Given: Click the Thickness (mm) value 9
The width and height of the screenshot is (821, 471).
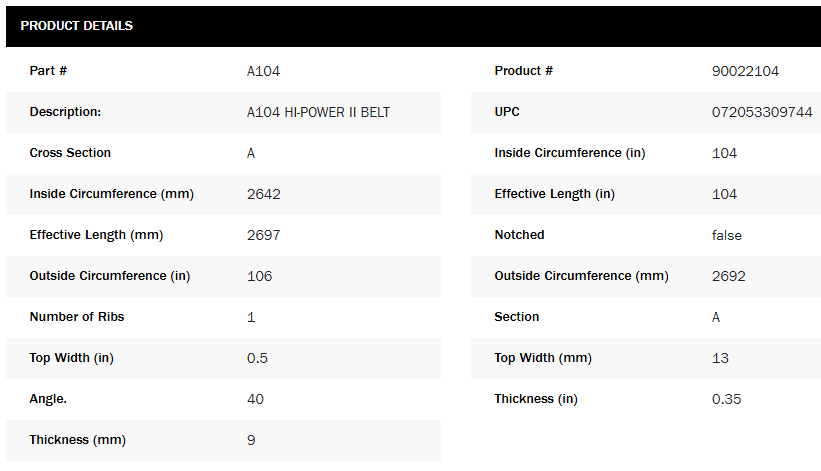Looking at the screenshot, I should pyautogui.click(x=251, y=440).
